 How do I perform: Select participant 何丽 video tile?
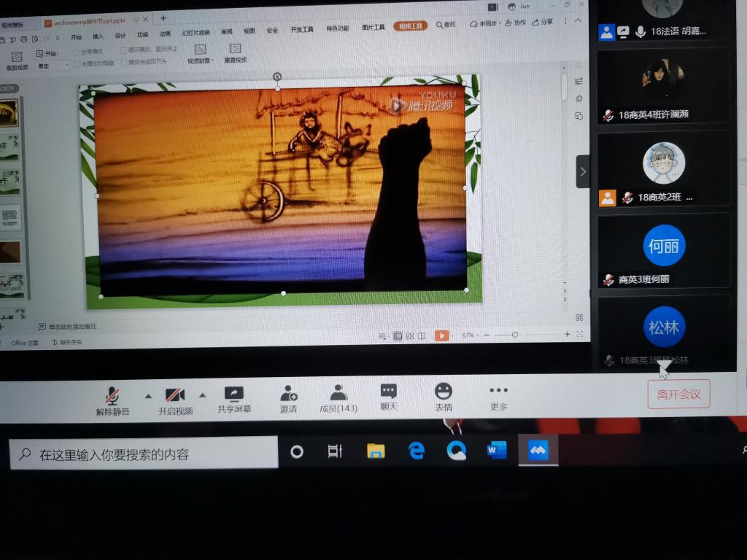[663, 252]
